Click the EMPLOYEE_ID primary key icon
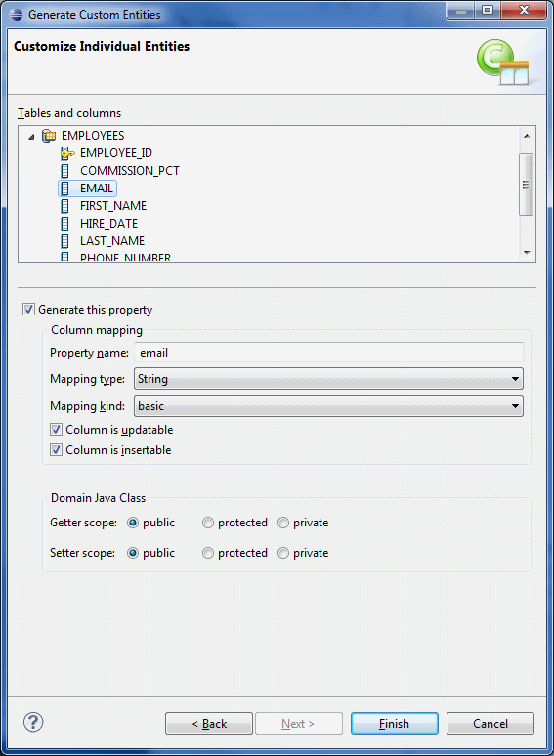This screenshot has width=554, height=756. [67, 153]
